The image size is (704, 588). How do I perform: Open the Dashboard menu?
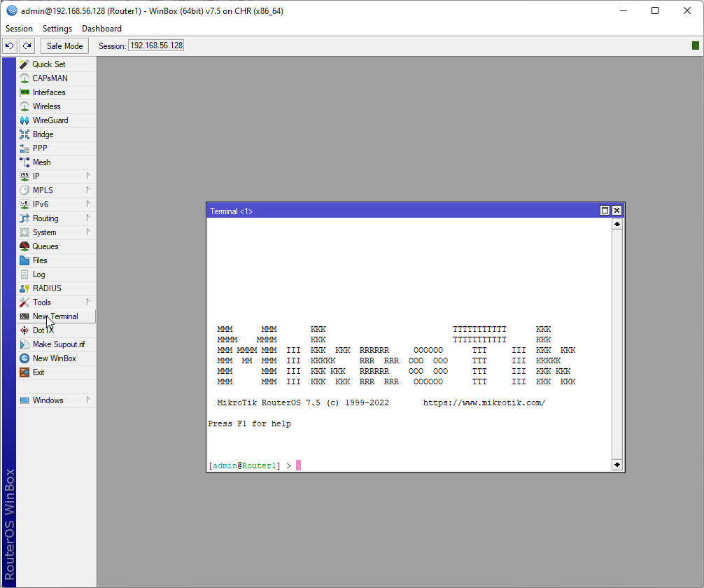pyautogui.click(x=101, y=29)
